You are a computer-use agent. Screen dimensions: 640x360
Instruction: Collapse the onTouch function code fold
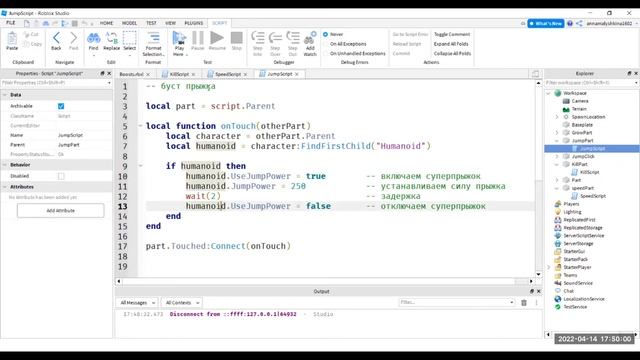click(x=140, y=126)
